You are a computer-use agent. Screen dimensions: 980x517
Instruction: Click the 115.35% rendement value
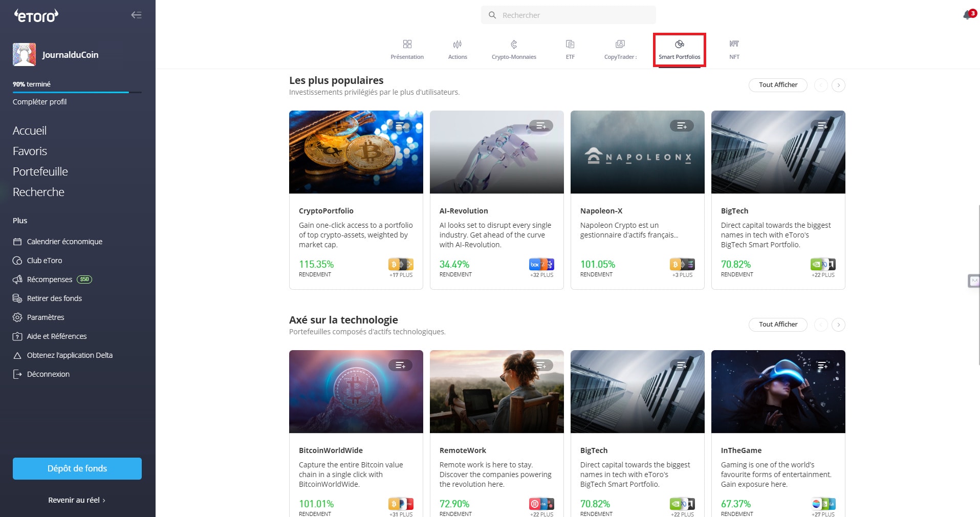pos(316,264)
